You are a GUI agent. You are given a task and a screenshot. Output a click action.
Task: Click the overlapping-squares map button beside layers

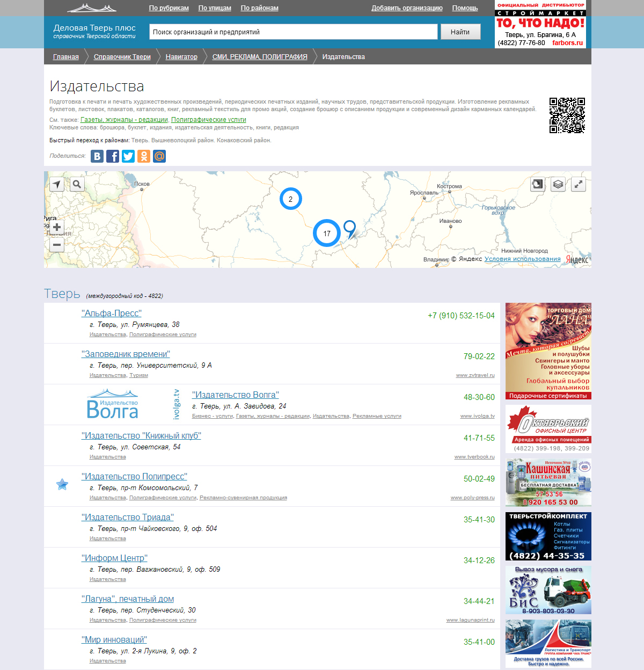[537, 185]
